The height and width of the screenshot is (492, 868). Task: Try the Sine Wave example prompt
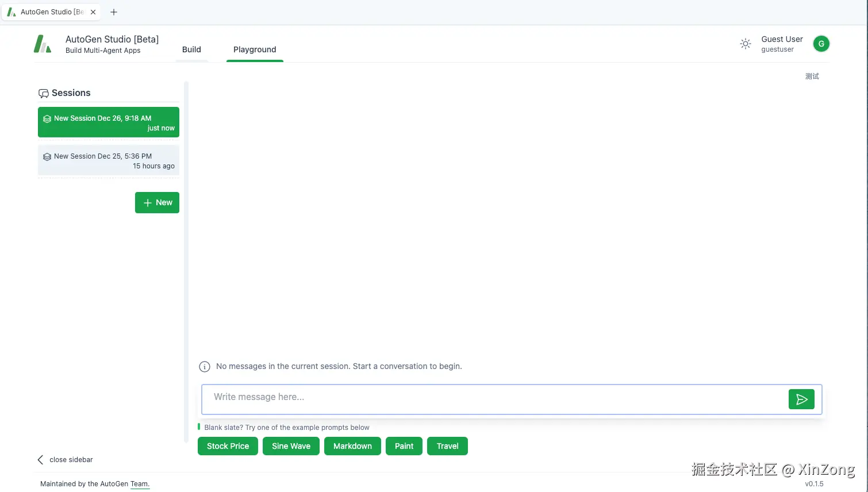tap(291, 446)
